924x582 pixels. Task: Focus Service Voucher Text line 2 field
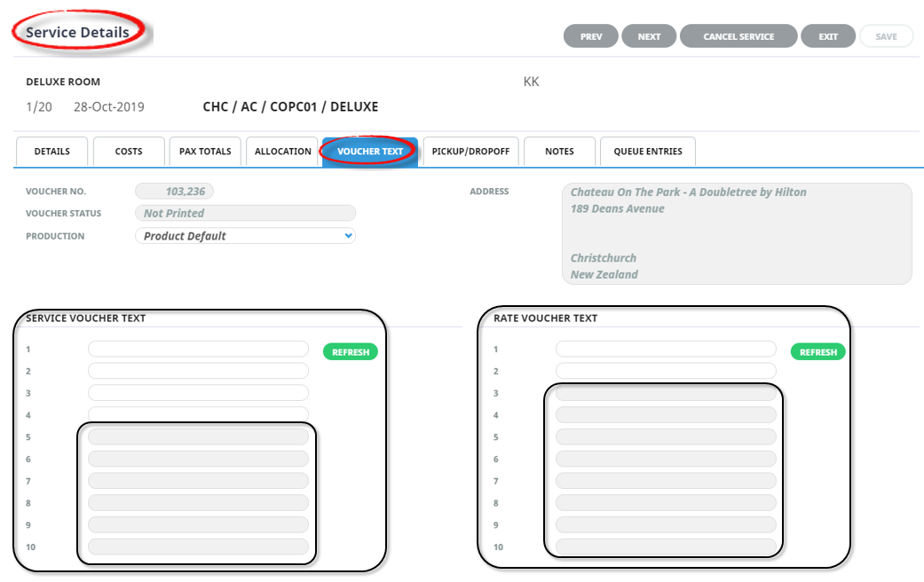click(x=198, y=371)
